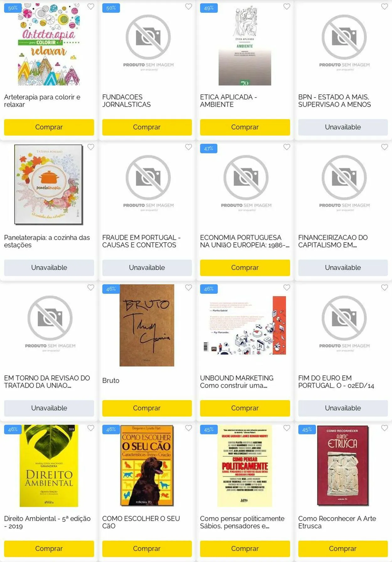
Task: Buy COMO ESCOLHER O SEU CÃO
Action: [x=147, y=549]
